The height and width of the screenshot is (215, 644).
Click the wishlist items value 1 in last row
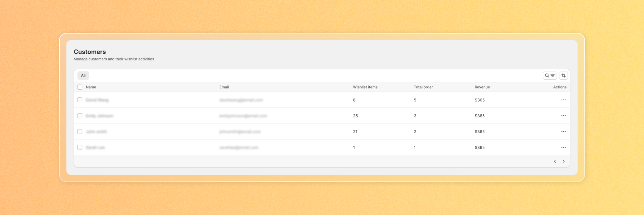pos(354,147)
